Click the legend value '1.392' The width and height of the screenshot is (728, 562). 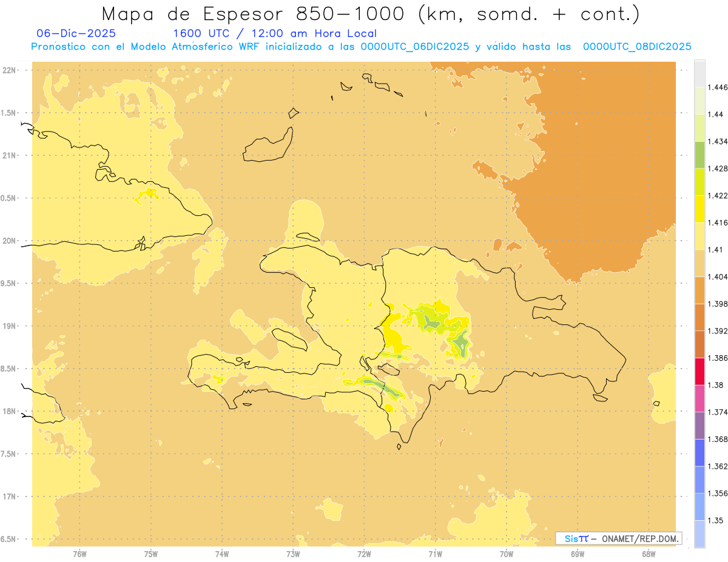718,331
